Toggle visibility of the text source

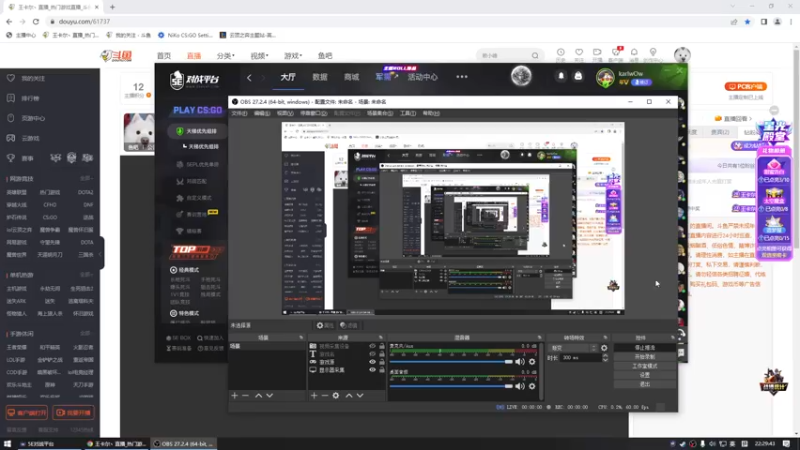(372, 354)
